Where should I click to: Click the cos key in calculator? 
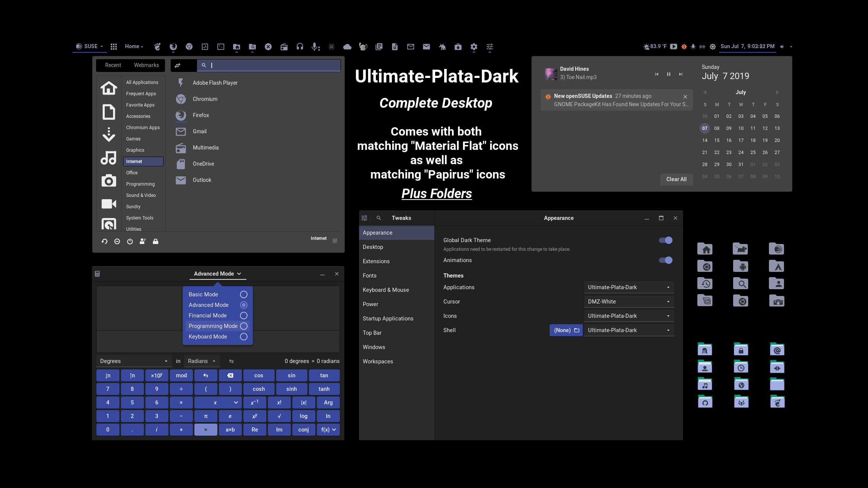(x=259, y=375)
